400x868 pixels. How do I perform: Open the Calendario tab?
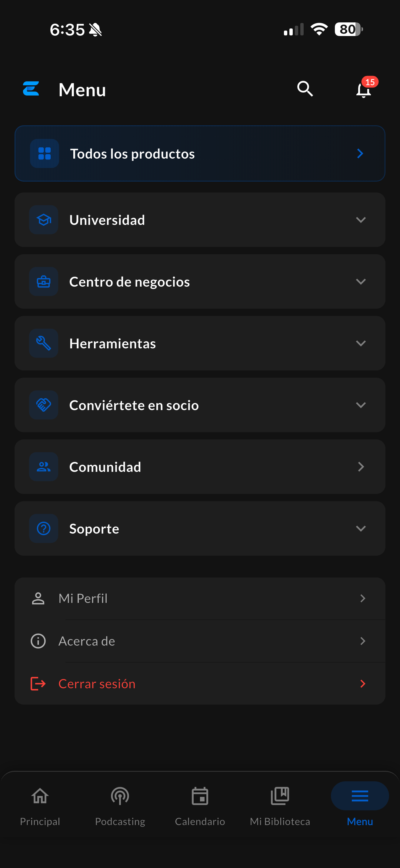(x=200, y=806)
